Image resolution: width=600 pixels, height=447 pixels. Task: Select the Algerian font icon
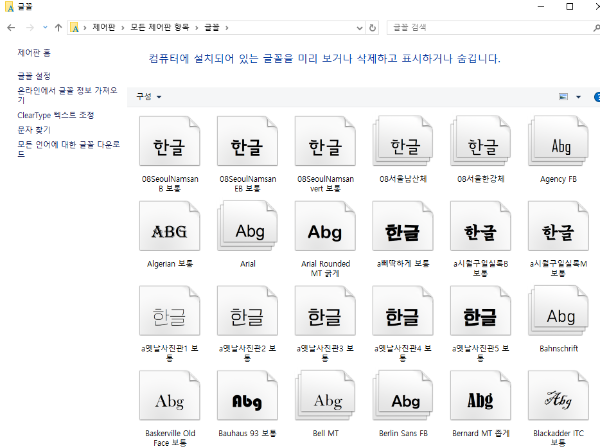(170, 226)
